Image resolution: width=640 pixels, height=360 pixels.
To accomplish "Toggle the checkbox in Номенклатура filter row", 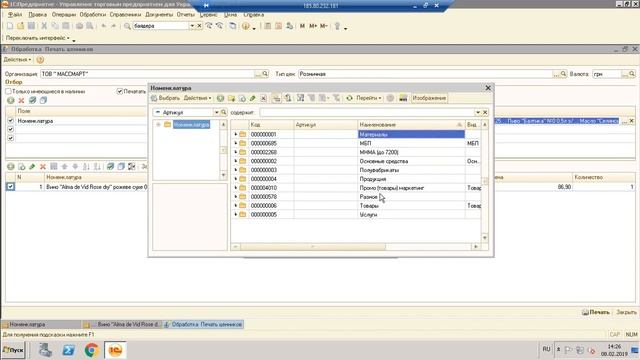I will coord(11,120).
